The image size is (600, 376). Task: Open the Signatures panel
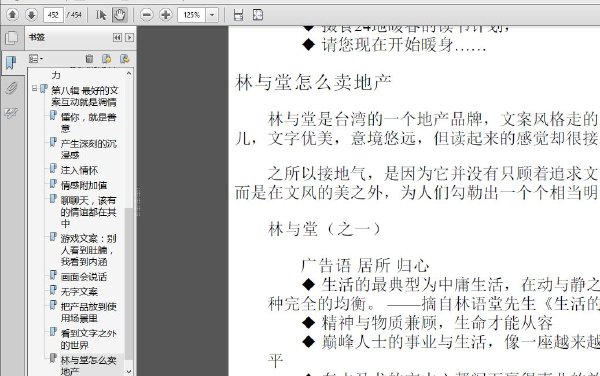coord(11,113)
